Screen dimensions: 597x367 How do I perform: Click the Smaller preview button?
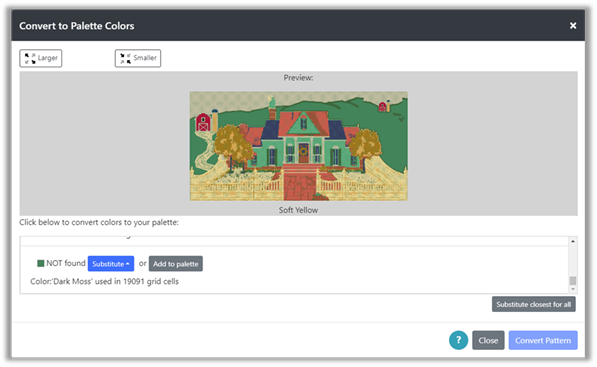138,58
